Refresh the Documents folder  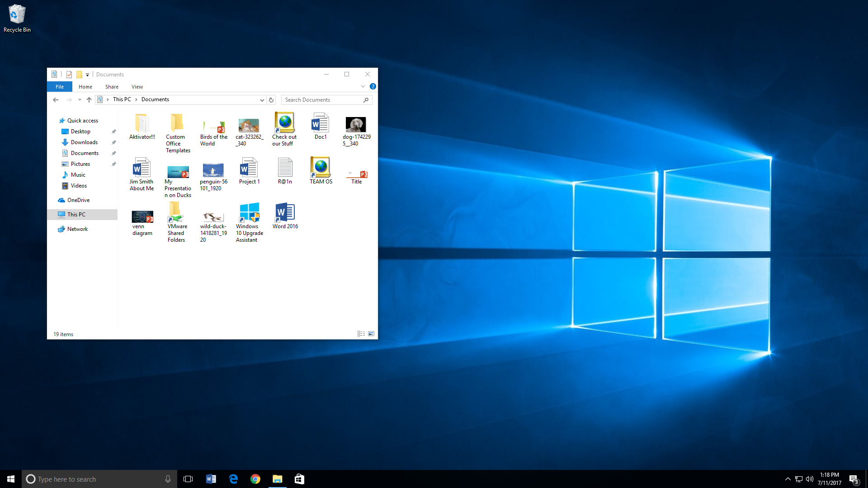(x=271, y=100)
